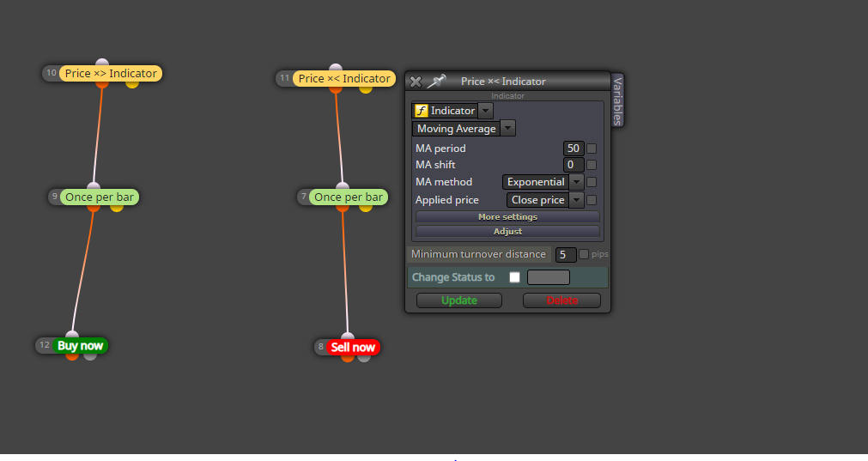Click the yellow output connector of block 11
This screenshot has width=868, height=461.
pyautogui.click(x=366, y=89)
